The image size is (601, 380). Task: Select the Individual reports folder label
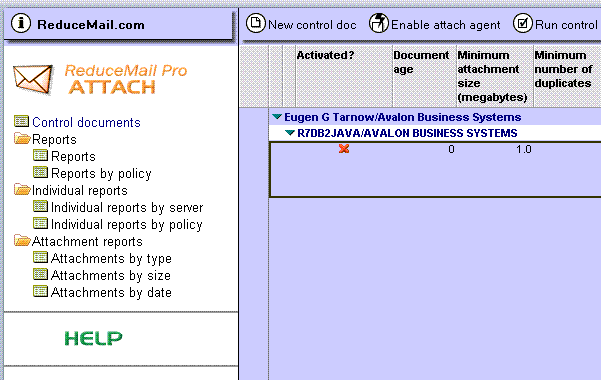point(80,191)
